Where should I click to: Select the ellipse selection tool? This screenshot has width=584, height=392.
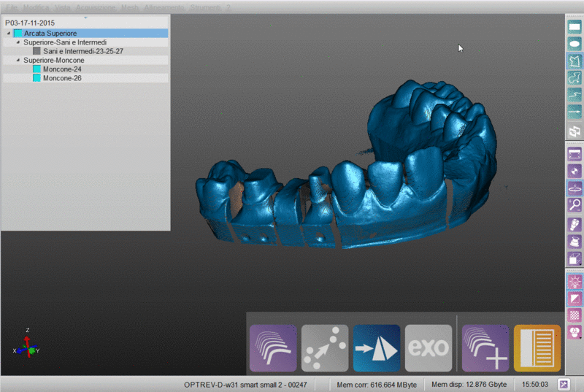pos(575,44)
